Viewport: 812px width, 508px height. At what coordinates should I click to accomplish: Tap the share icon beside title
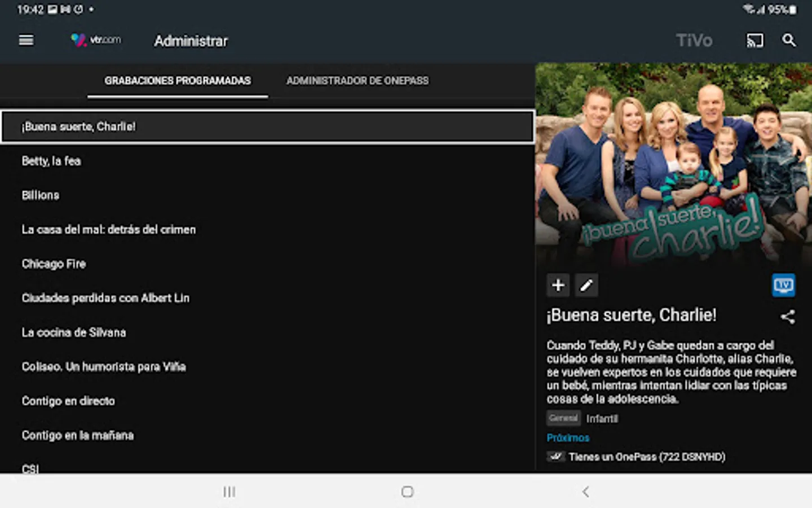click(788, 317)
